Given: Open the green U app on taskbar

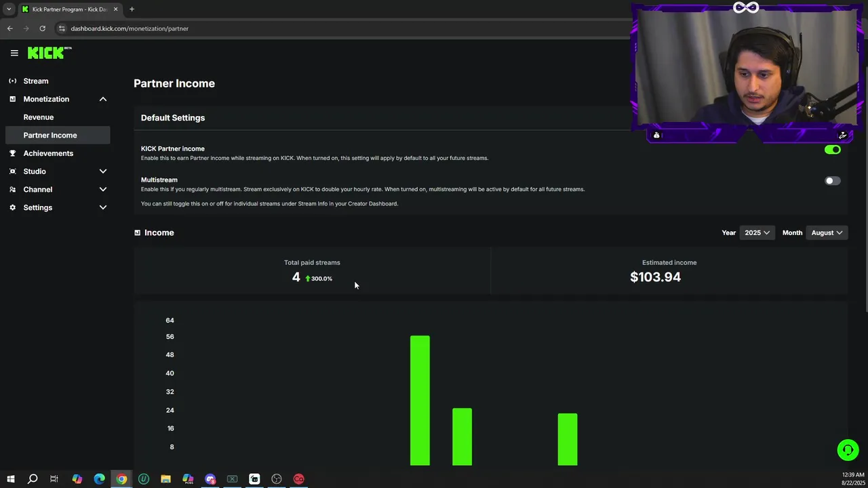Looking at the screenshot, I should pyautogui.click(x=144, y=479).
